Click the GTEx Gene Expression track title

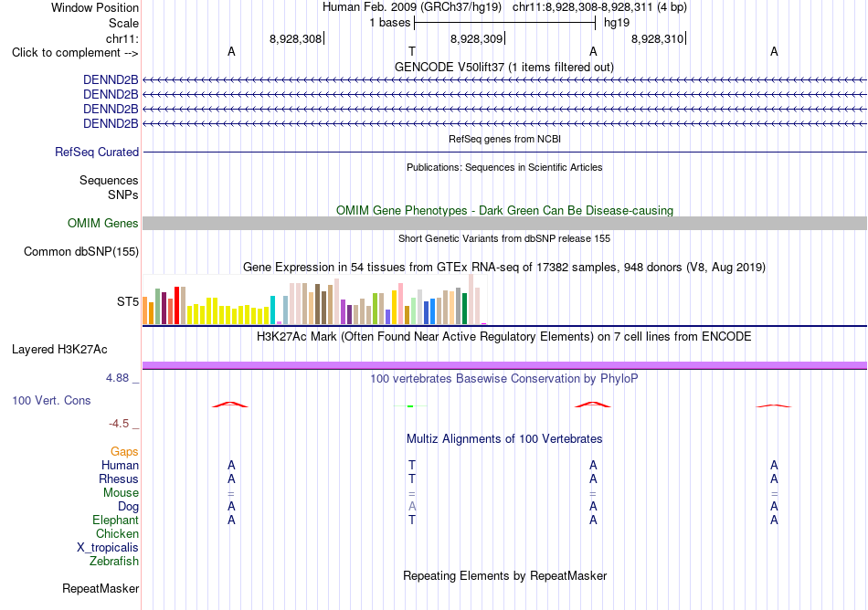(x=504, y=268)
